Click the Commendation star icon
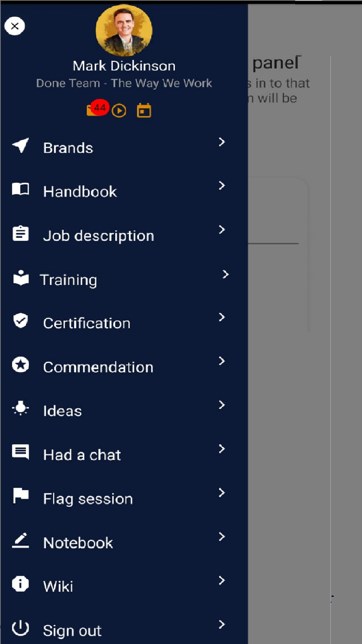The image size is (362, 644). 20,364
